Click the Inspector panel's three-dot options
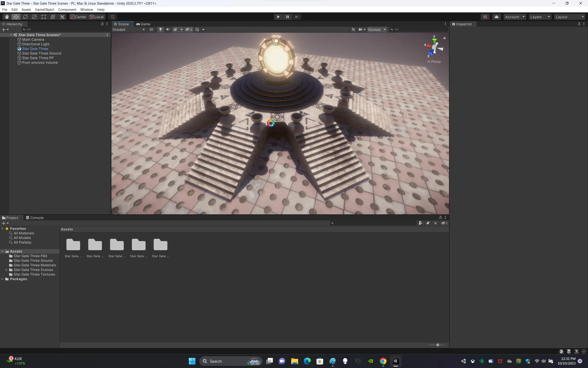 584,24
